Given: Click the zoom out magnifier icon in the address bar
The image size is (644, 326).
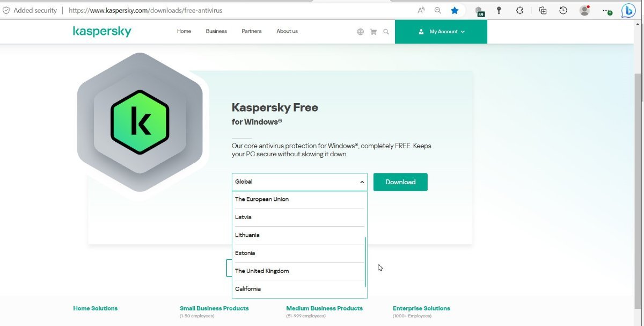Looking at the screenshot, I should tap(438, 10).
